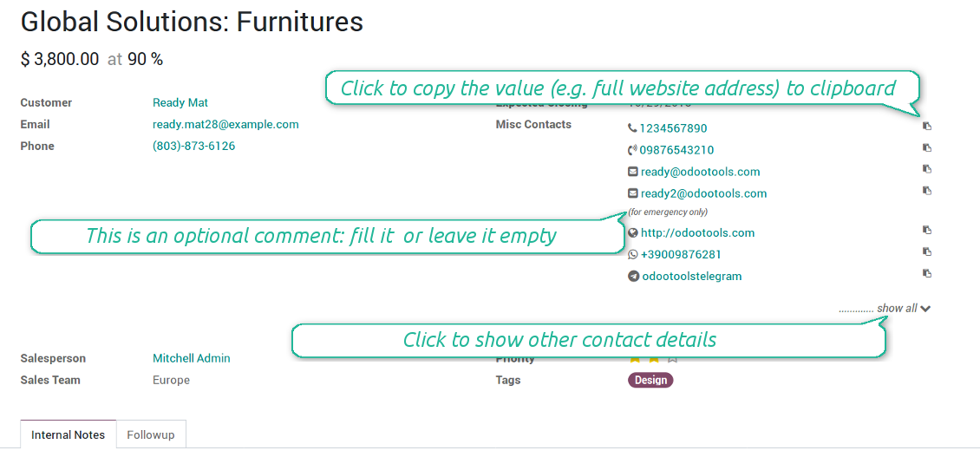Open the Ready Mat customer link

click(180, 102)
